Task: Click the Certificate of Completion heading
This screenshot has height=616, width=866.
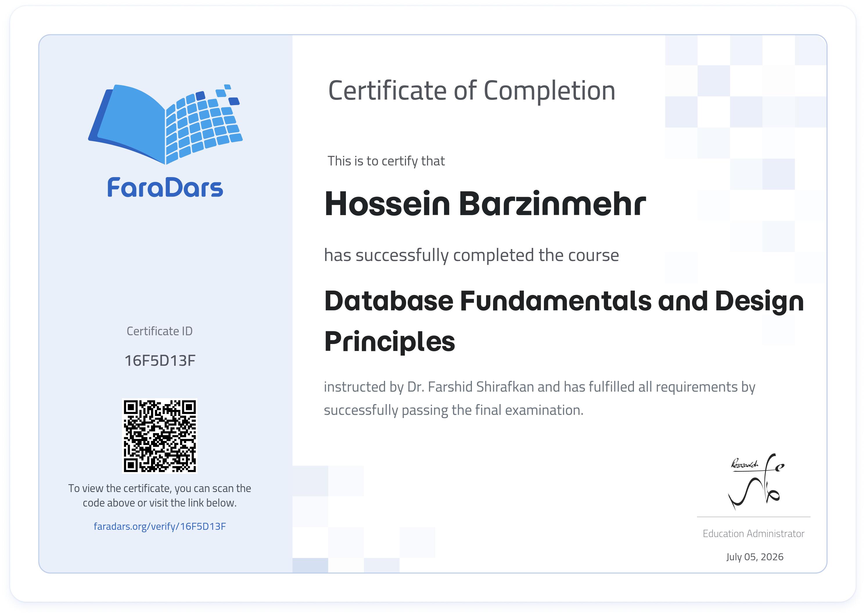Action: 472,91
